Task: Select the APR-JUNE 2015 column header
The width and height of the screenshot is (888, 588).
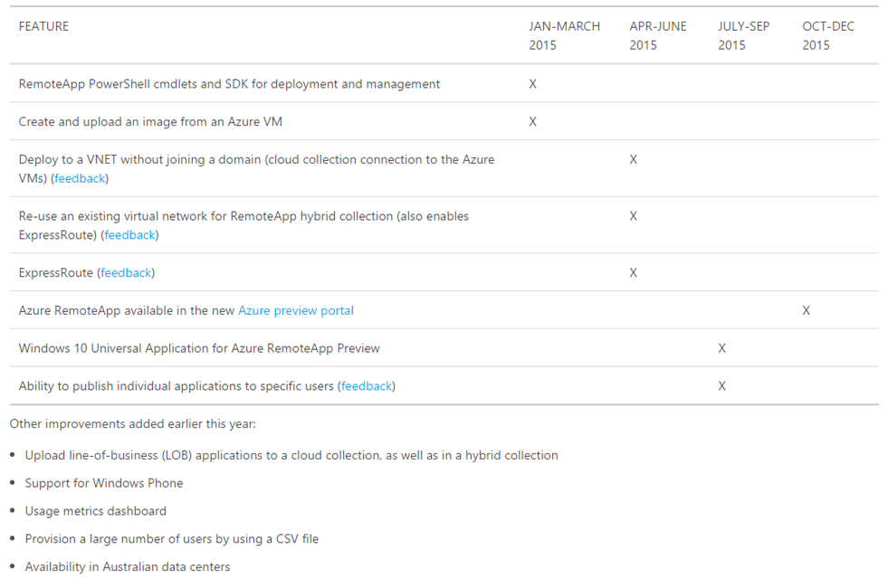Action: pos(658,35)
